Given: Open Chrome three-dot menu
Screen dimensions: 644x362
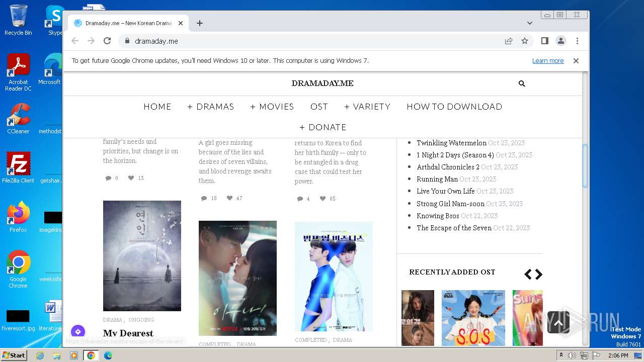Looking at the screenshot, I should tap(577, 41).
